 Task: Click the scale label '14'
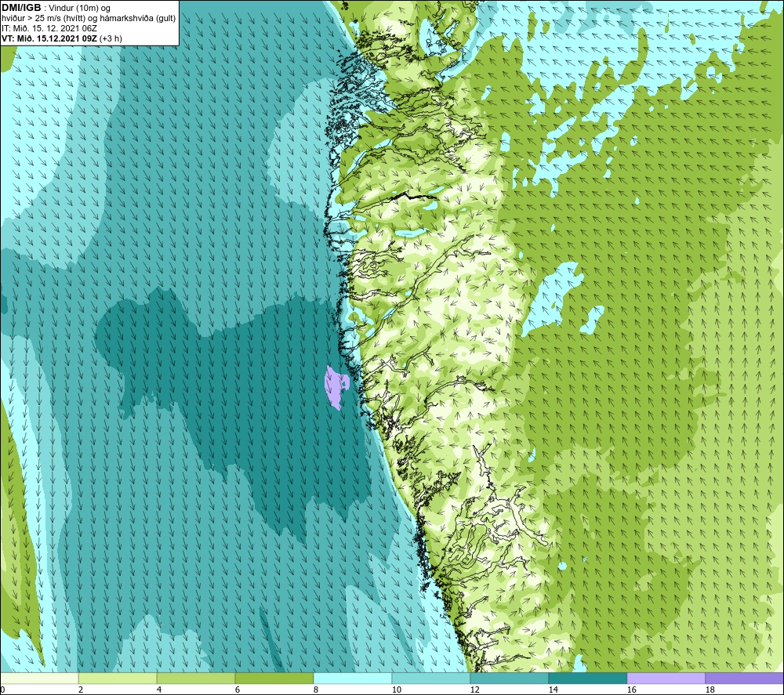(553, 690)
